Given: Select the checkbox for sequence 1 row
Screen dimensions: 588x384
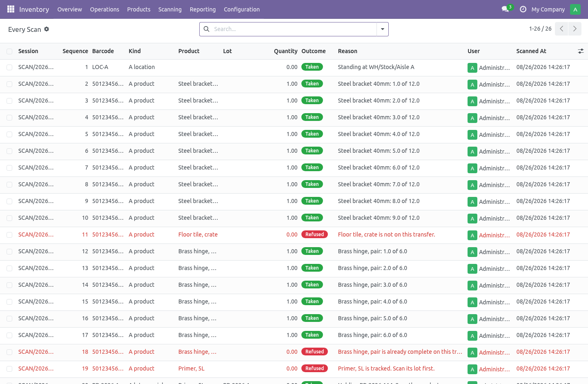Looking at the screenshot, I should coord(9,67).
